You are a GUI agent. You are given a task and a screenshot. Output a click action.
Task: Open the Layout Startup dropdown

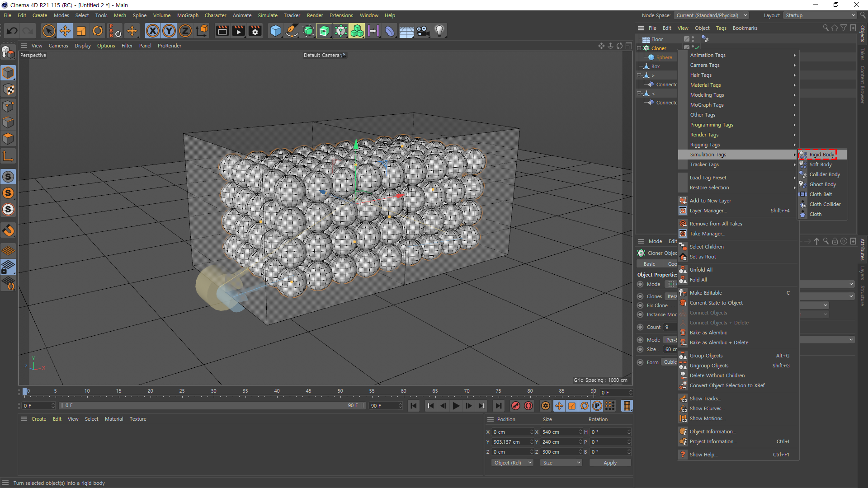tap(820, 15)
